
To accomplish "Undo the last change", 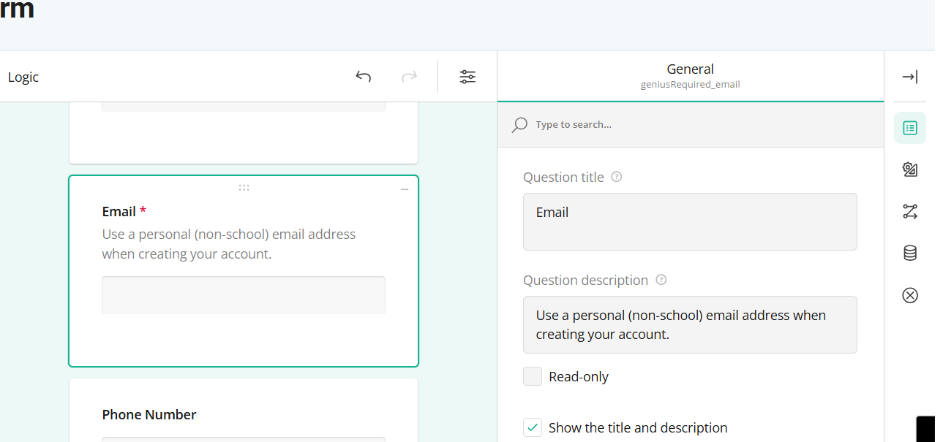I will click(x=363, y=76).
